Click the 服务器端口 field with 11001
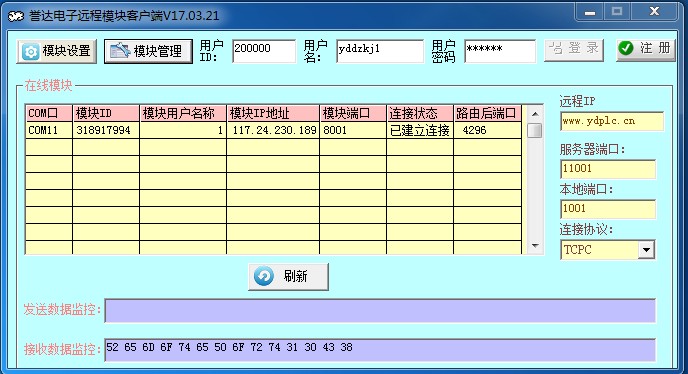 coord(608,169)
